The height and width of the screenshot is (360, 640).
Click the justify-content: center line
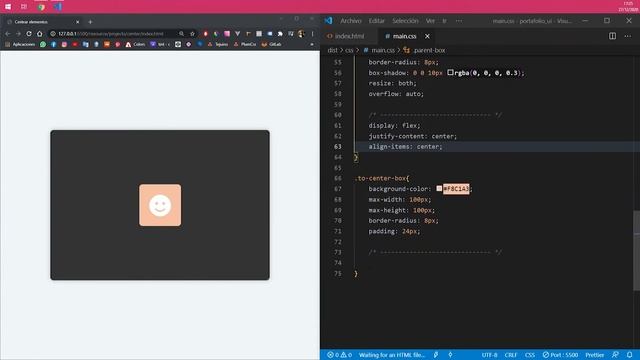pyautogui.click(x=412, y=136)
